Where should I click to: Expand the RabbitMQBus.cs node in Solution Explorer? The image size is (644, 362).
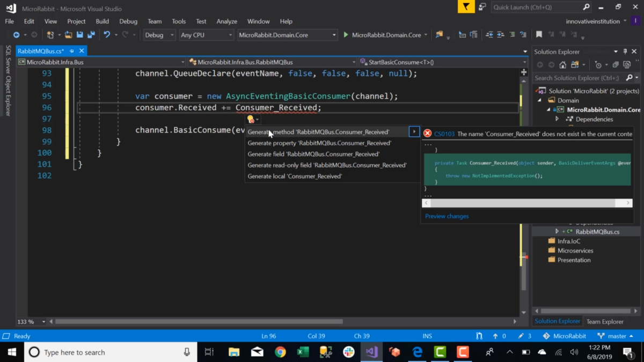(557, 232)
